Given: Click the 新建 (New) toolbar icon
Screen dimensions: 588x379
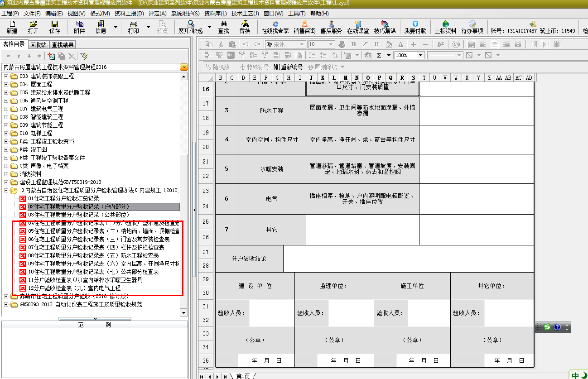Looking at the screenshot, I should (x=12, y=27).
